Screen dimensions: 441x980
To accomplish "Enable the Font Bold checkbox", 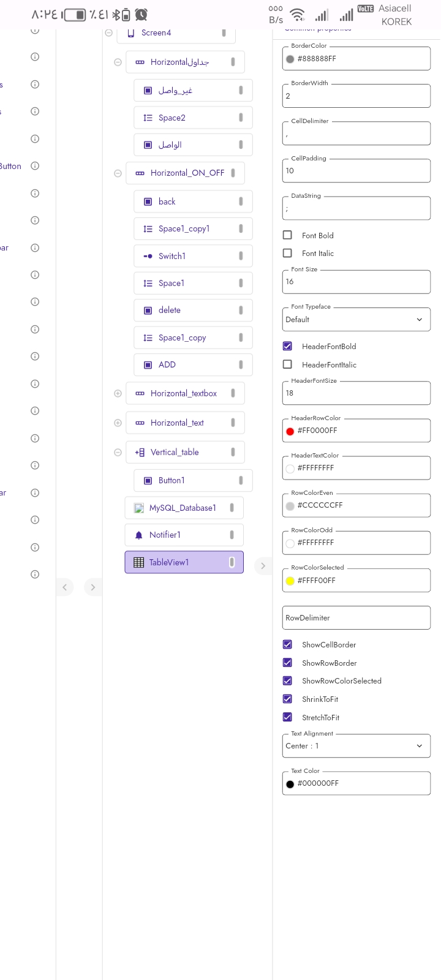I will 287,235.
